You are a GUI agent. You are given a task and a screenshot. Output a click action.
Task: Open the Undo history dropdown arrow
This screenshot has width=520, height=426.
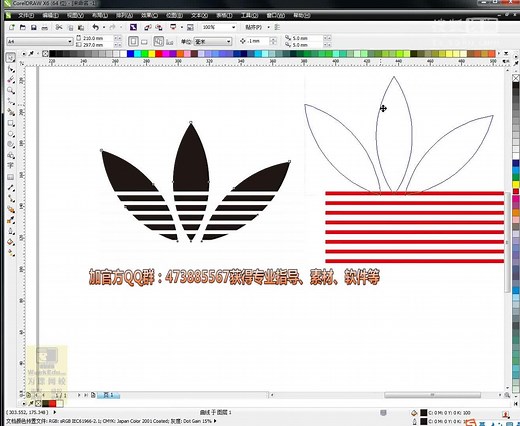104,27
